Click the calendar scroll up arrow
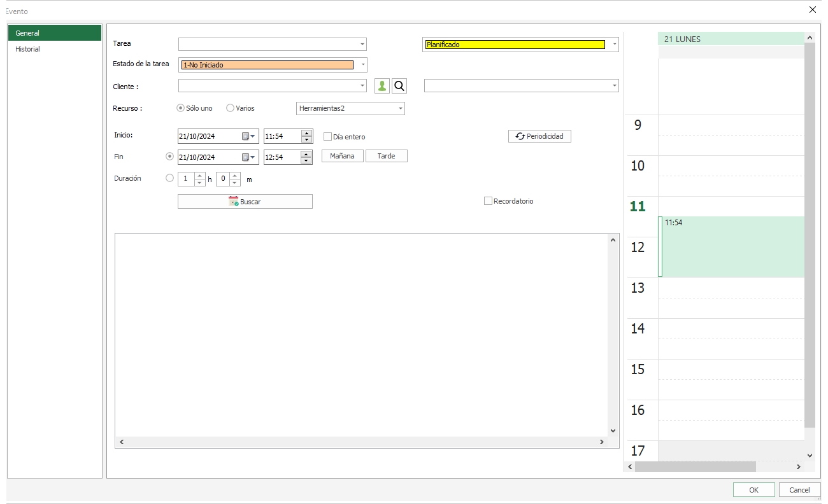 click(x=810, y=38)
